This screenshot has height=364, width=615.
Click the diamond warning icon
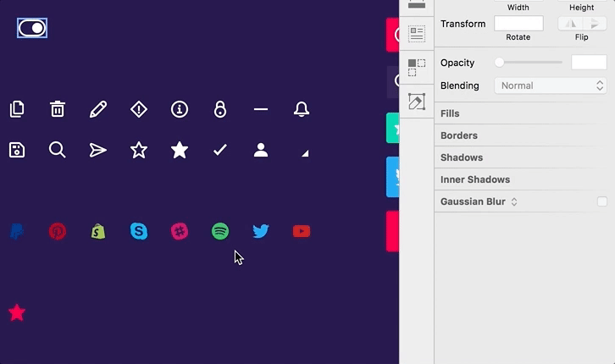(x=139, y=109)
